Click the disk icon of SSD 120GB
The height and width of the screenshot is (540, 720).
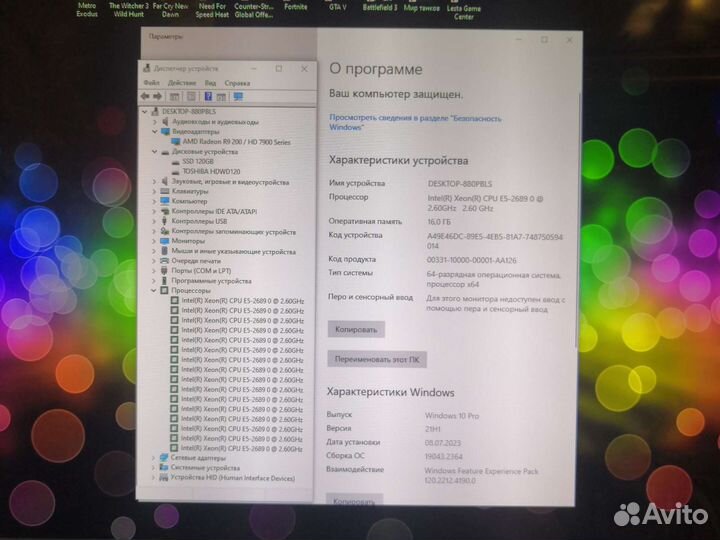(175, 162)
